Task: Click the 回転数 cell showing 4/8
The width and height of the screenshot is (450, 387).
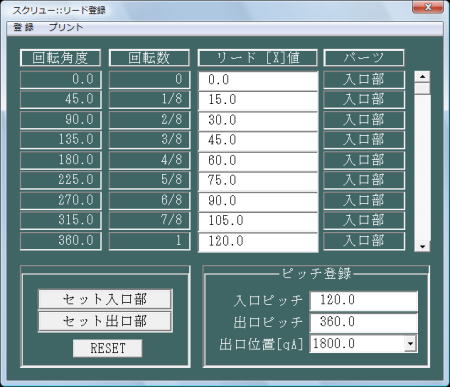Action: 150,160
